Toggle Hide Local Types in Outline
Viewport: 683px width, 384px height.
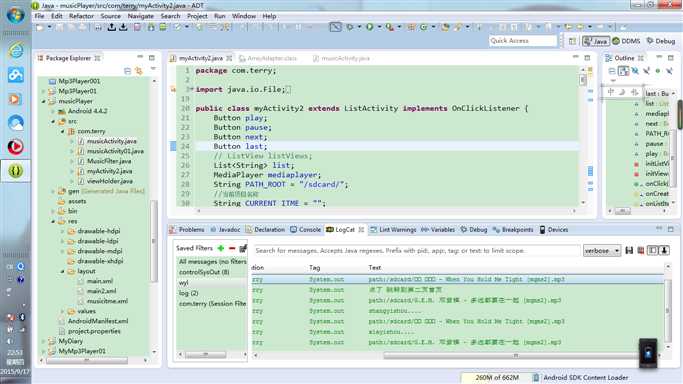point(669,71)
